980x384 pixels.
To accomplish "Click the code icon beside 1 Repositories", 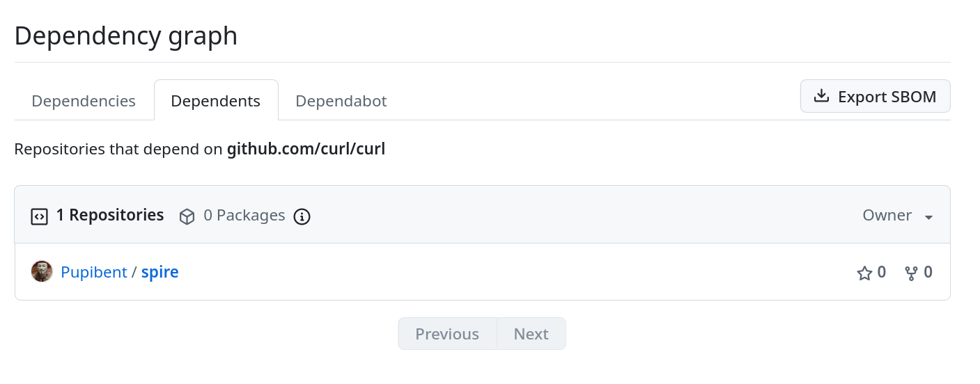I will [39, 216].
